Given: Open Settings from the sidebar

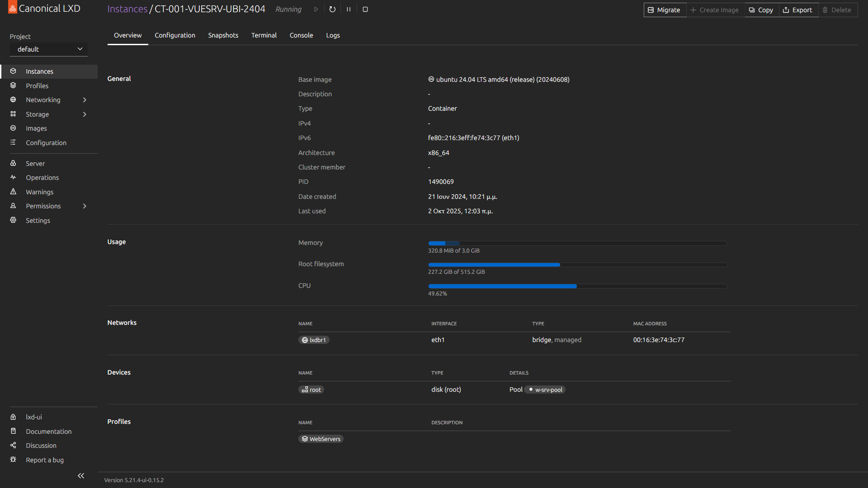Looking at the screenshot, I should pos(49,221).
